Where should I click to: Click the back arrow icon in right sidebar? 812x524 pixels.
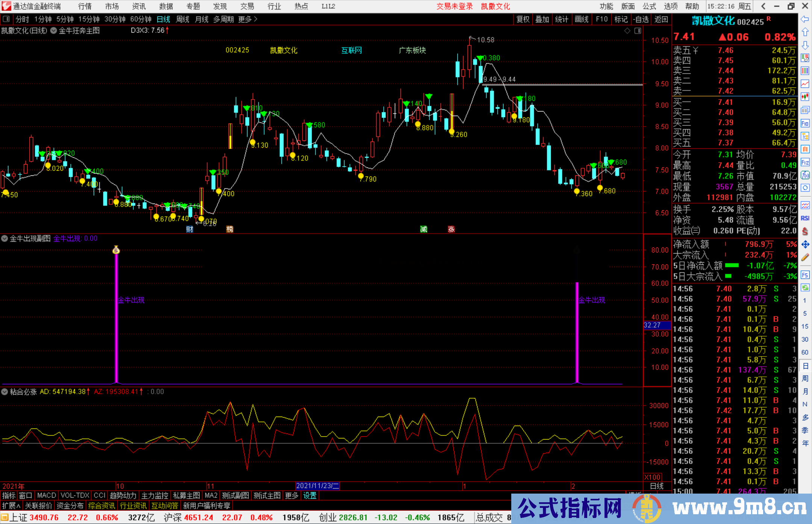[x=805, y=19]
